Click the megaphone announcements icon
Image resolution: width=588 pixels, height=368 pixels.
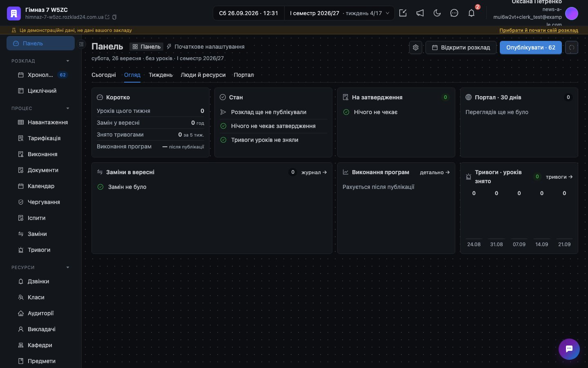(x=420, y=13)
